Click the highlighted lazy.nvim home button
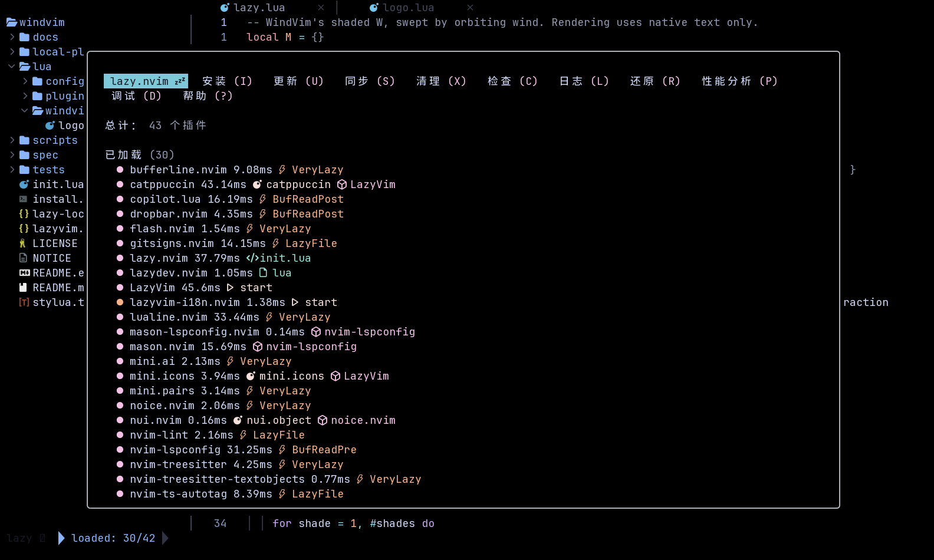Viewport: 934px width, 560px height. (x=146, y=81)
